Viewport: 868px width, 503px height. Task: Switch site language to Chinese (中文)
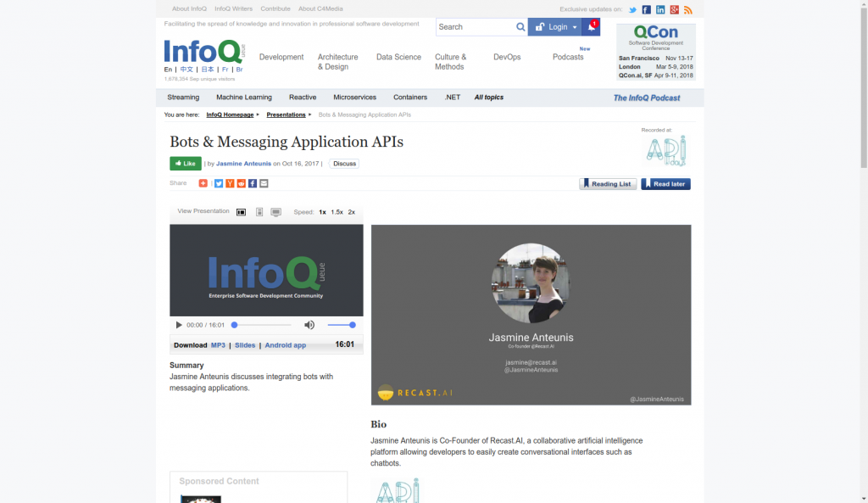[186, 70]
